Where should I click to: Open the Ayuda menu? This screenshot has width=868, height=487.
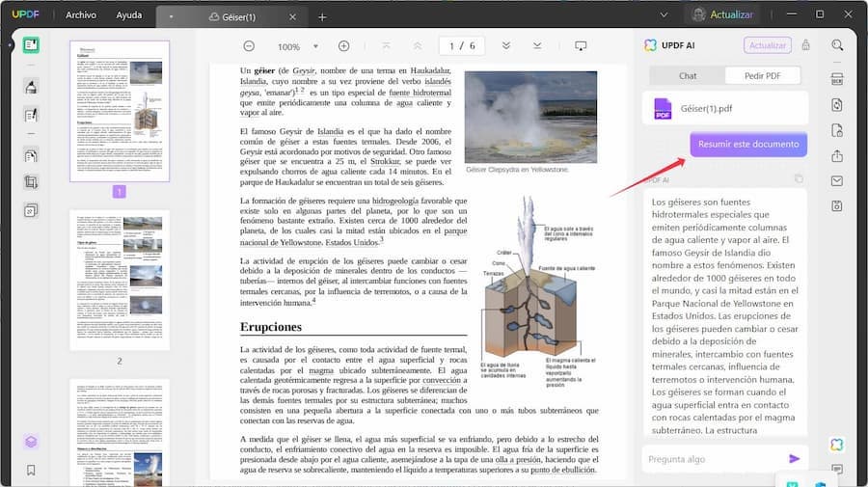(x=129, y=14)
